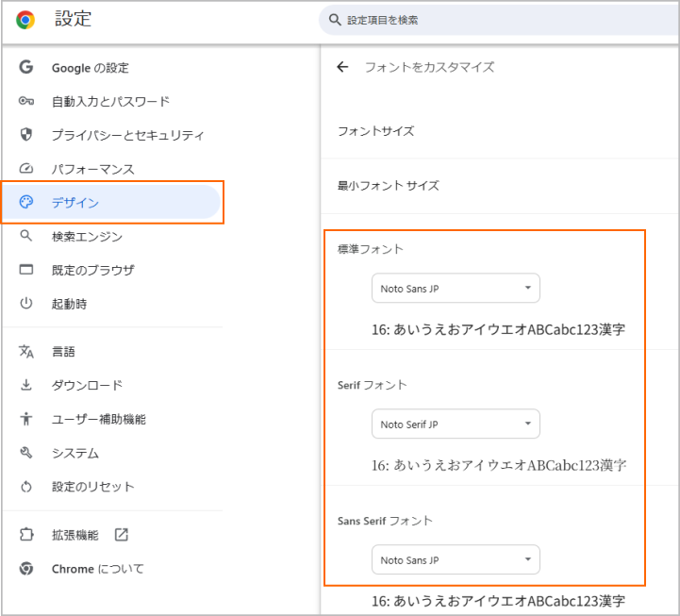The width and height of the screenshot is (680, 616).
Task: Click the magnifier icon for 検索エンジン
Action: point(26,236)
